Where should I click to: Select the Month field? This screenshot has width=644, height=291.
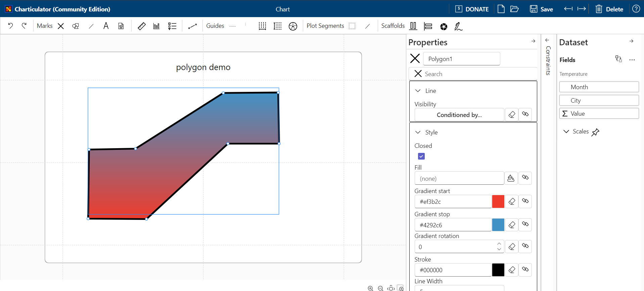(599, 87)
